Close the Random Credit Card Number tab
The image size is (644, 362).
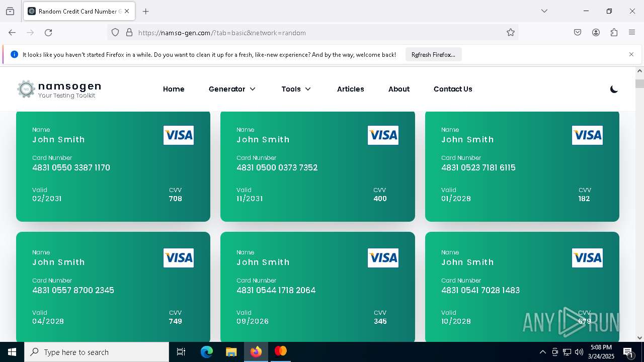click(x=127, y=11)
